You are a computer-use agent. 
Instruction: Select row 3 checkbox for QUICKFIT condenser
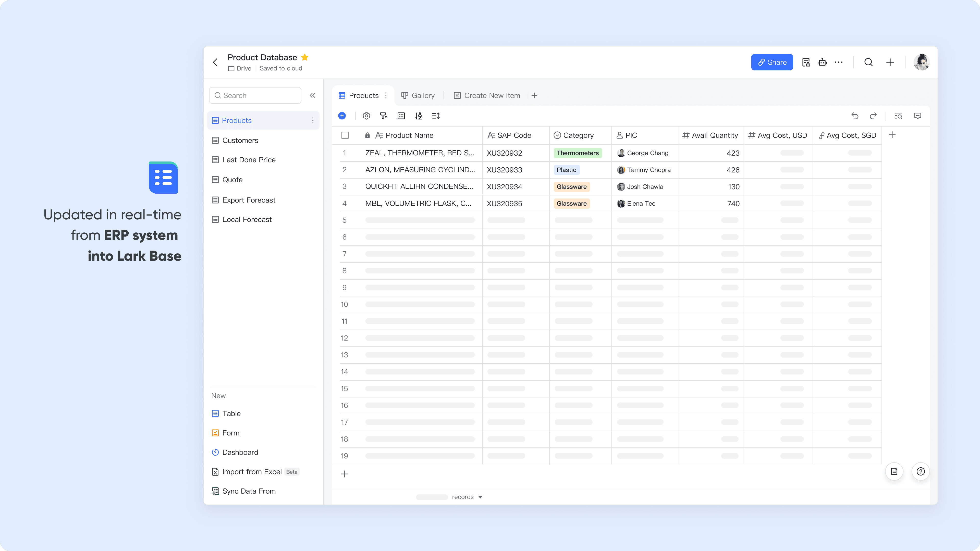(345, 186)
